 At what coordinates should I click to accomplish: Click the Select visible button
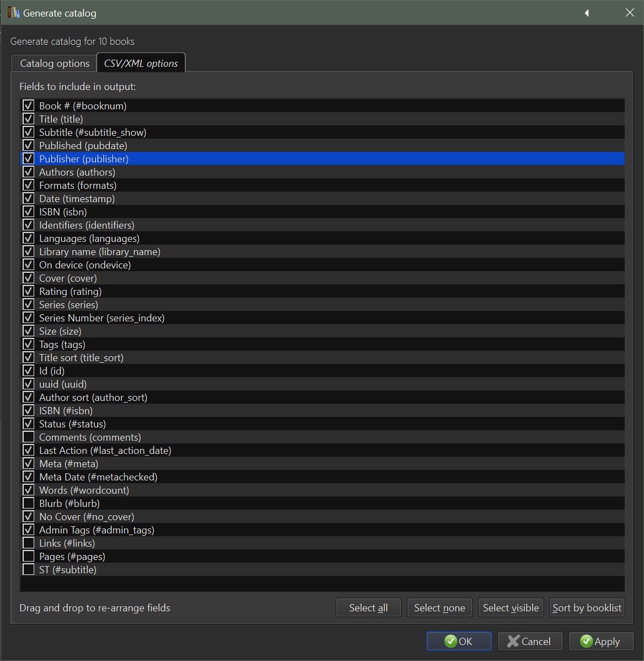click(x=510, y=607)
